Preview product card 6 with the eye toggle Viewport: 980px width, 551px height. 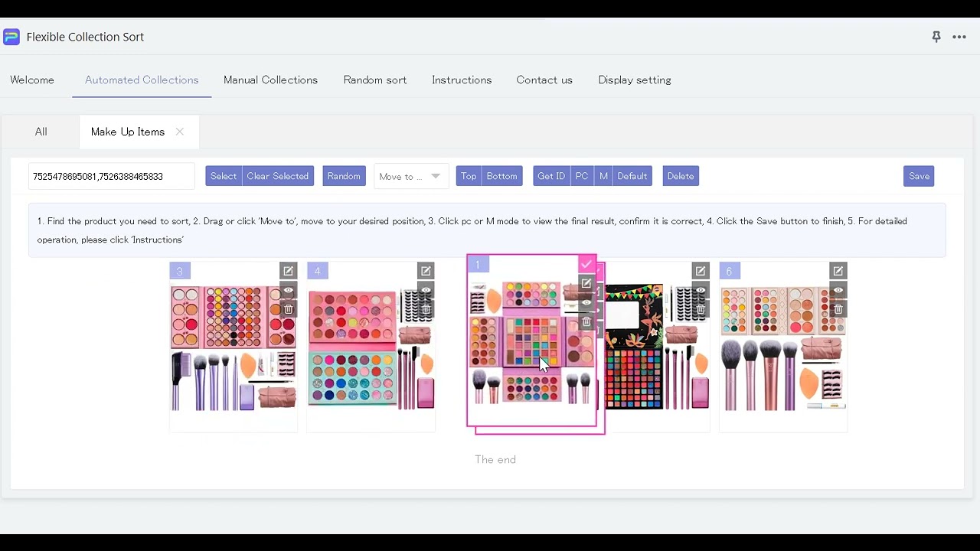(838, 290)
